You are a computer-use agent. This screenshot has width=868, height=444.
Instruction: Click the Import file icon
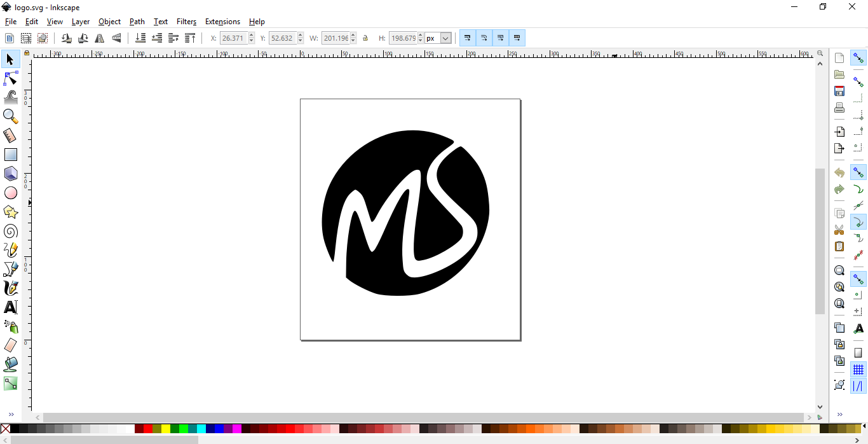tap(839, 132)
